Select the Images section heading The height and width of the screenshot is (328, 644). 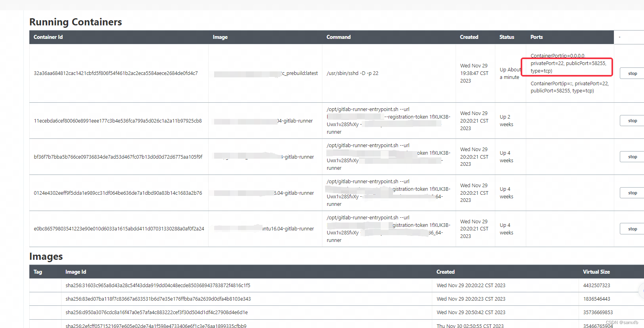coord(46,257)
